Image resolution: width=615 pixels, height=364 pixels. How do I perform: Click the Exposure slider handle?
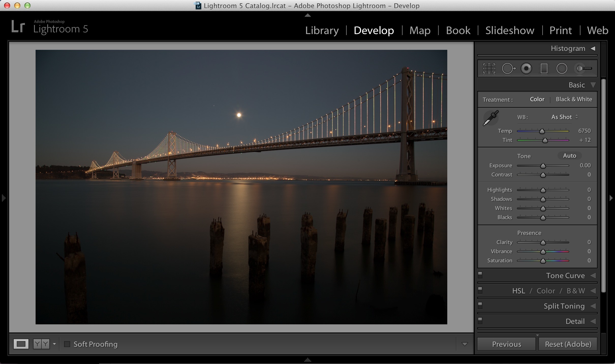tap(543, 166)
